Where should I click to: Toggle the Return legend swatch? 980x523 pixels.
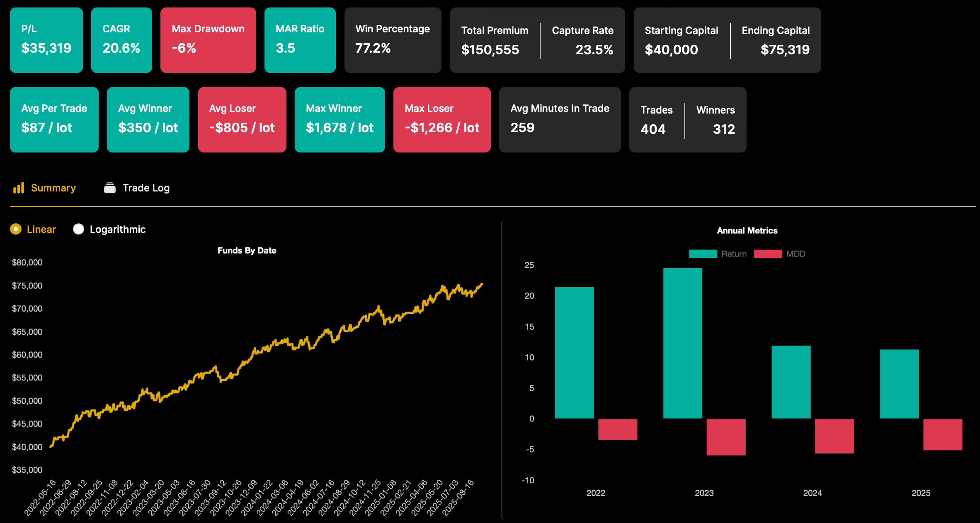[x=703, y=254]
